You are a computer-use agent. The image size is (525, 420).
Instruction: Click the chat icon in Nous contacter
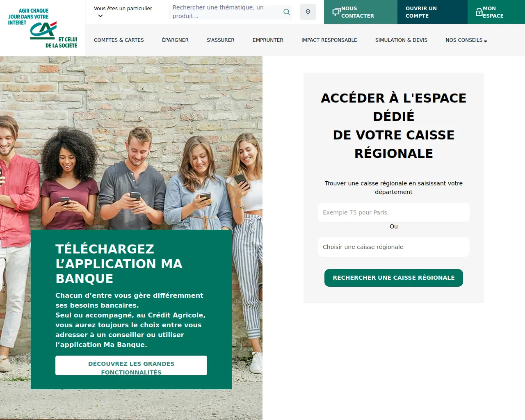(336, 12)
